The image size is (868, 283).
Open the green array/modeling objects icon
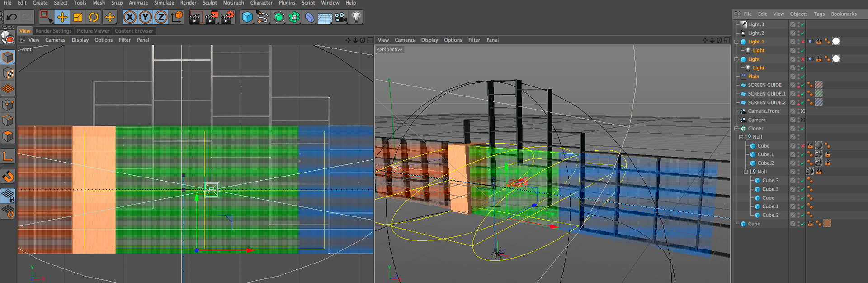[x=294, y=17]
